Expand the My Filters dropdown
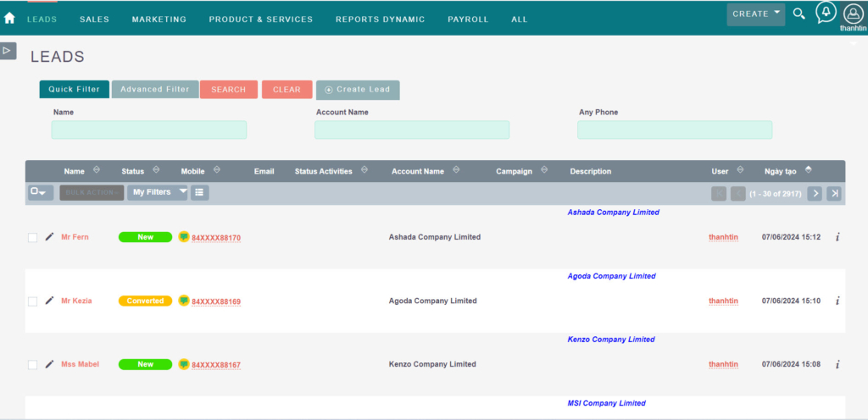This screenshot has width=868, height=420. point(158,192)
